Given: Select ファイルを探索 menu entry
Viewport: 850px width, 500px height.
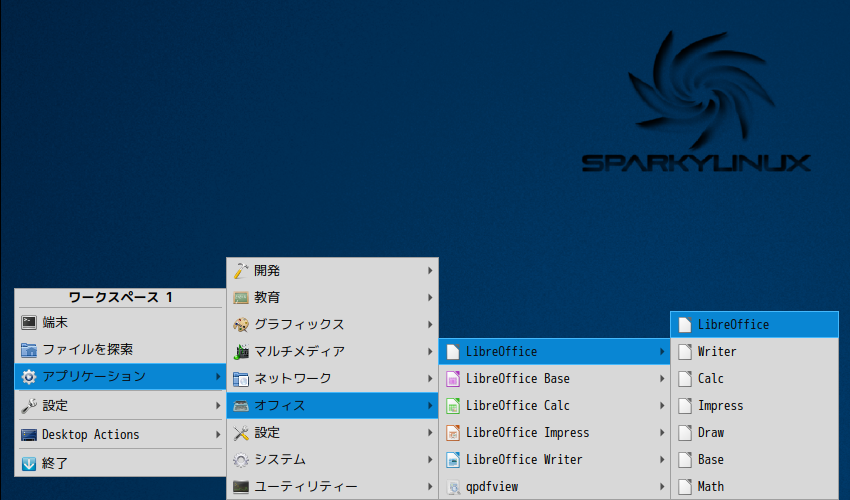Looking at the screenshot, I should coord(120,350).
